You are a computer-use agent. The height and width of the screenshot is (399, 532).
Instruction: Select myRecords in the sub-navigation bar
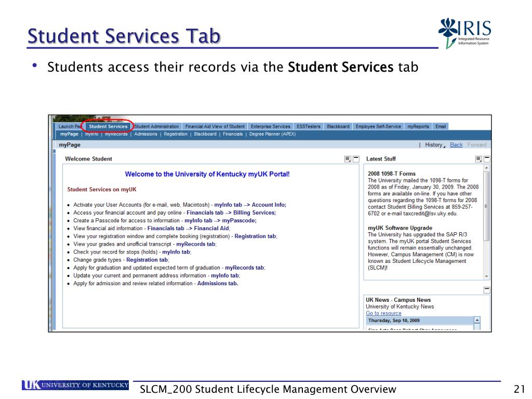click(116, 134)
